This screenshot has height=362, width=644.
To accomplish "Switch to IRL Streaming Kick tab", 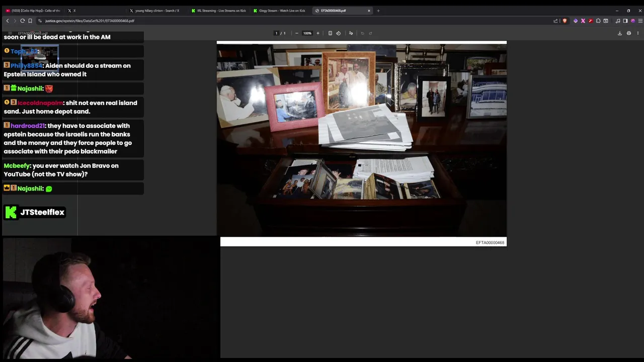I will (218, 11).
